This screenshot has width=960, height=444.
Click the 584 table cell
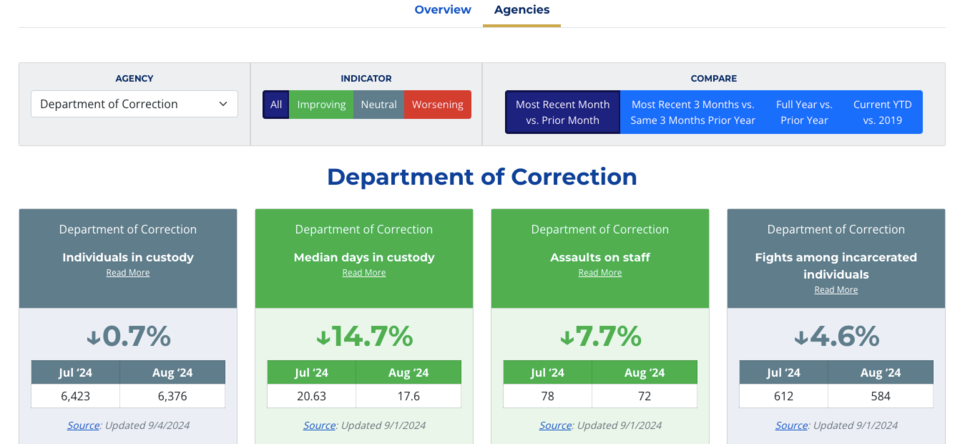(x=880, y=396)
